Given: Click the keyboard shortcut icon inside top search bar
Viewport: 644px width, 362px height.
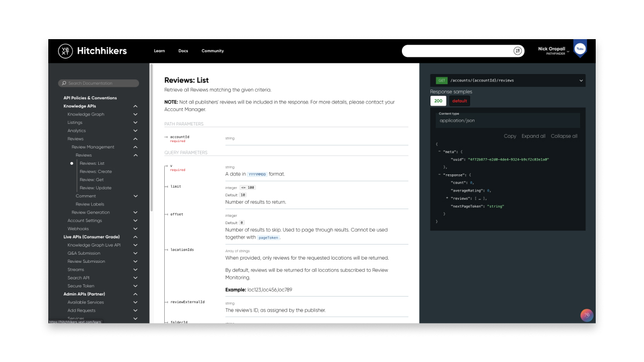Looking at the screenshot, I should (x=517, y=50).
